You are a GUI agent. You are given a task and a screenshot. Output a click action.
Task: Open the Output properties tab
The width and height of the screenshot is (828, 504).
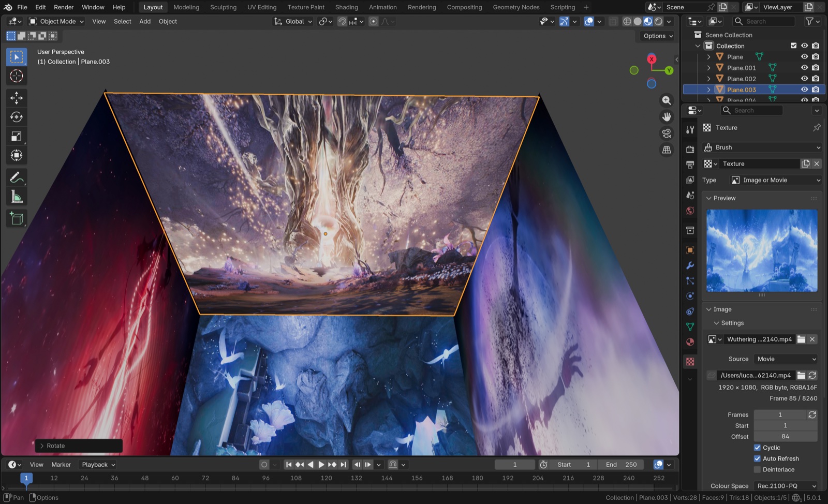click(x=690, y=165)
